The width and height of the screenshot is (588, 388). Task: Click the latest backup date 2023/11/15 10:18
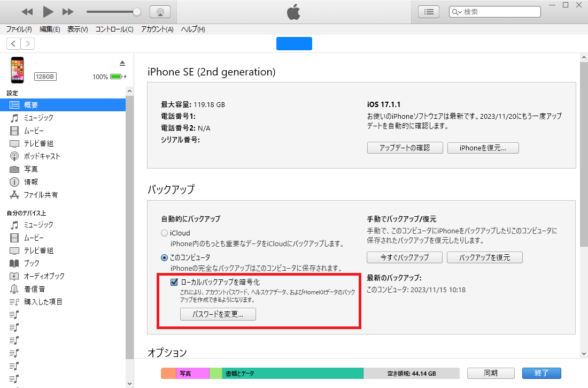(438, 290)
